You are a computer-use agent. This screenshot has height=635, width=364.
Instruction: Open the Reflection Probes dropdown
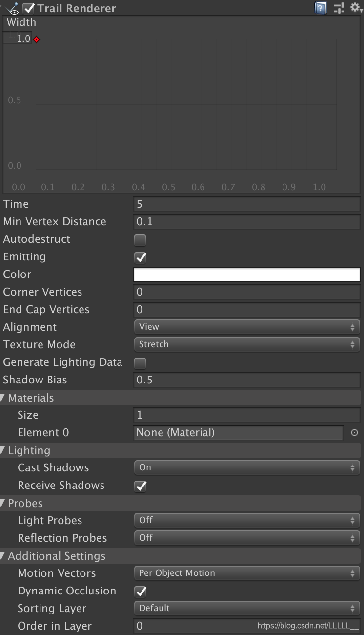pyautogui.click(x=247, y=538)
